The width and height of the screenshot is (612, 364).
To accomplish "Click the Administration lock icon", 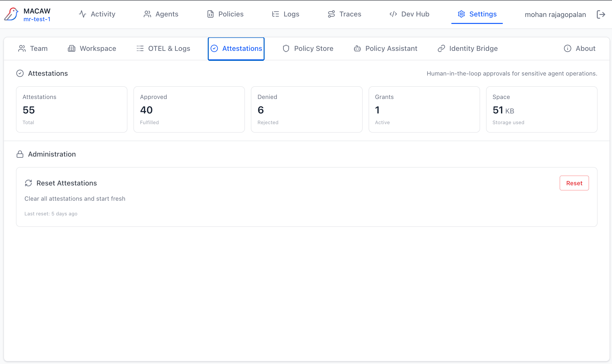I will point(20,154).
